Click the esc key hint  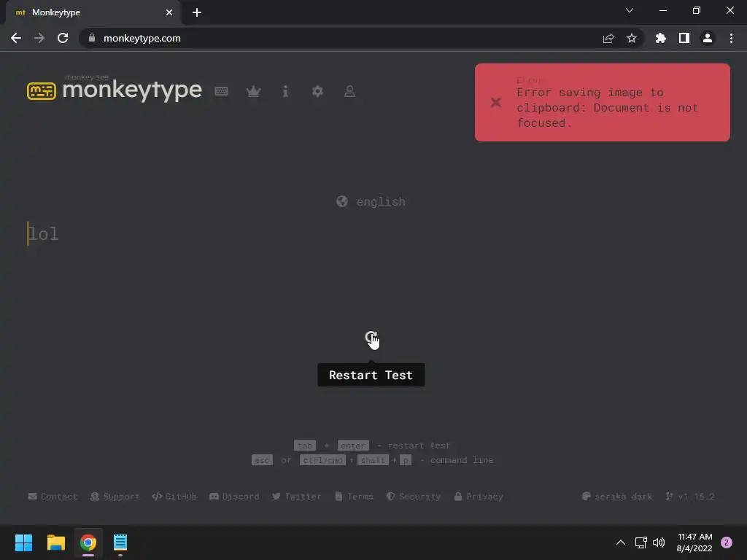262,460
